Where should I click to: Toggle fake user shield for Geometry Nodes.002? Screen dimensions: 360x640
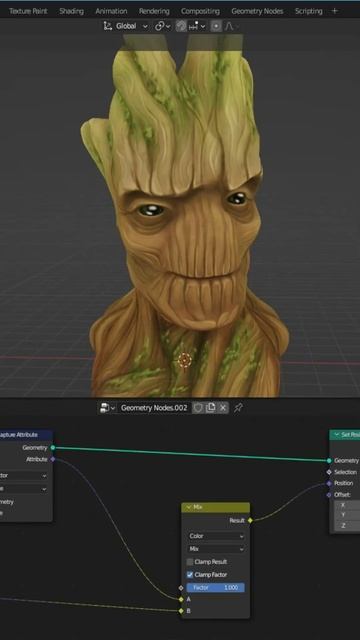(198, 407)
